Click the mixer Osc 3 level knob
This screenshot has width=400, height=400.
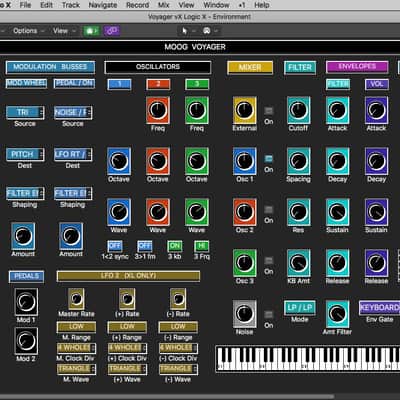coord(245,263)
